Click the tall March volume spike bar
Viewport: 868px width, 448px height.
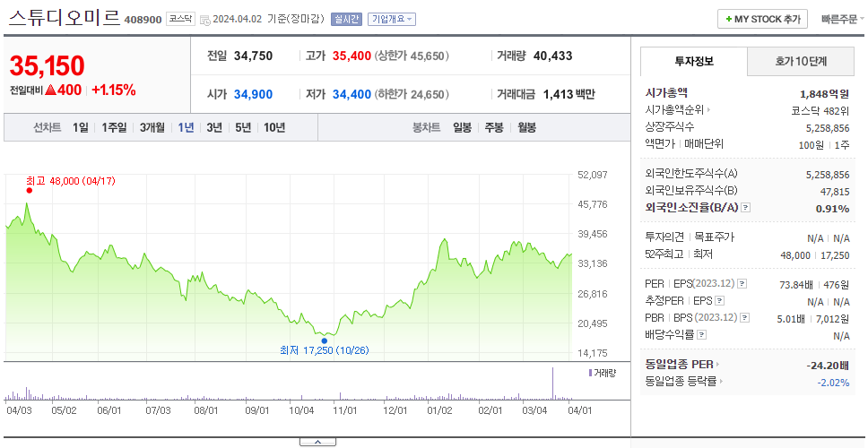tap(552, 383)
